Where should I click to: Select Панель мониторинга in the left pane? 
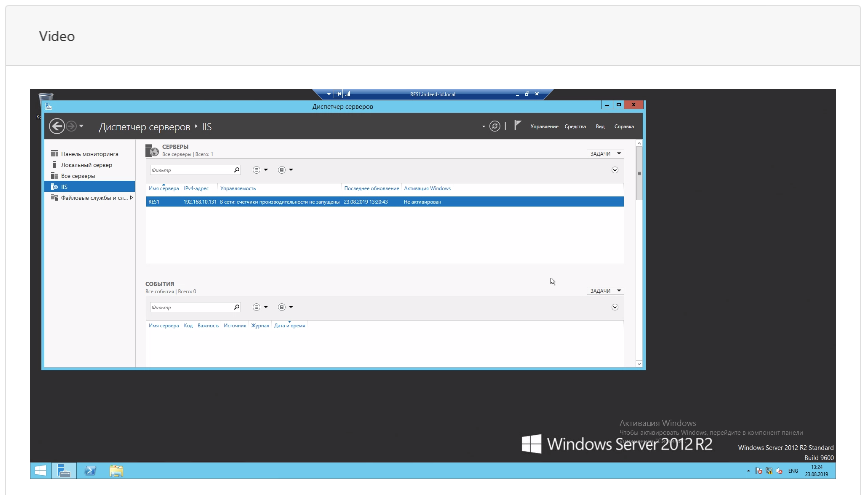tap(89, 154)
